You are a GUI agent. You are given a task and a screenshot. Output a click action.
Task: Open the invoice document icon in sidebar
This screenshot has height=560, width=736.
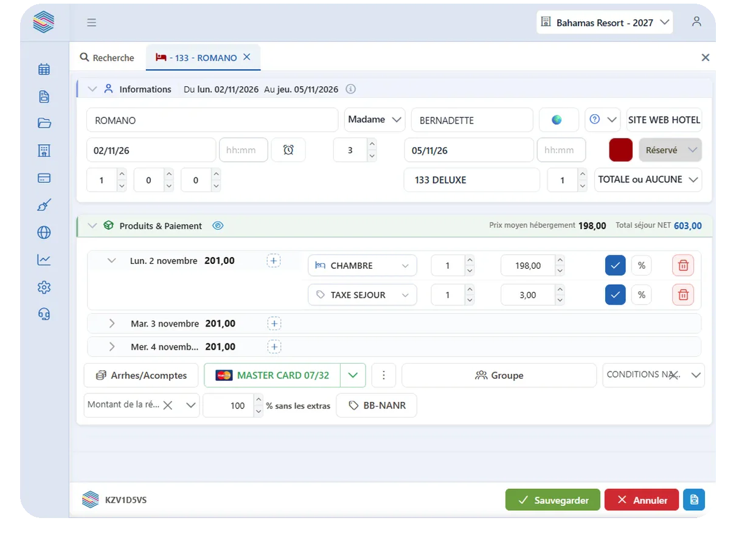(x=44, y=97)
